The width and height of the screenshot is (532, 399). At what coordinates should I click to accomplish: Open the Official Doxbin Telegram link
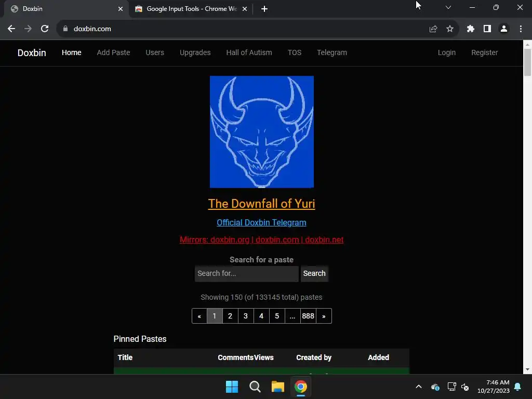(x=262, y=222)
